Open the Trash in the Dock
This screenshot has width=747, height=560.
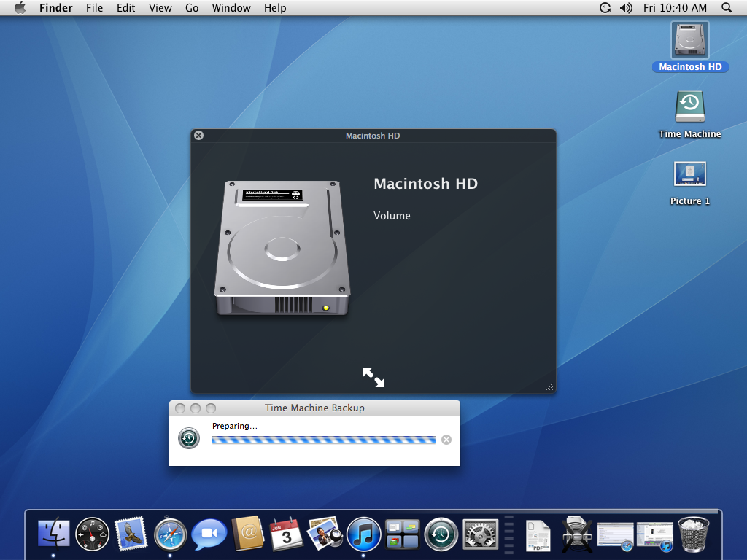[693, 534]
